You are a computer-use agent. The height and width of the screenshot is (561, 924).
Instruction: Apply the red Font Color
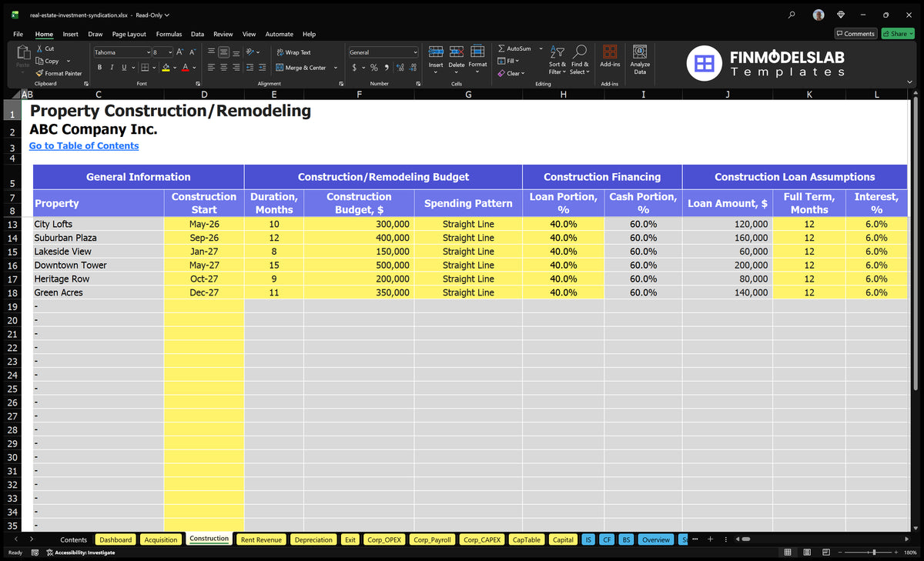pyautogui.click(x=185, y=68)
